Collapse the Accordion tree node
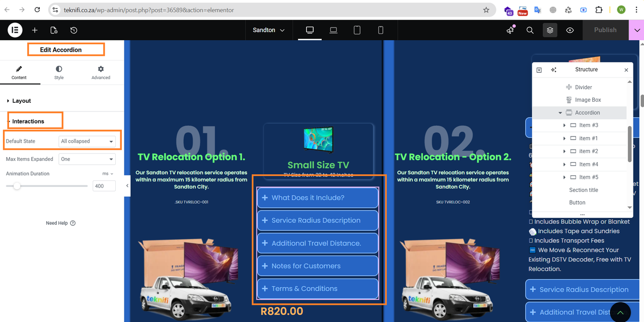This screenshot has height=322, width=644. (x=560, y=113)
